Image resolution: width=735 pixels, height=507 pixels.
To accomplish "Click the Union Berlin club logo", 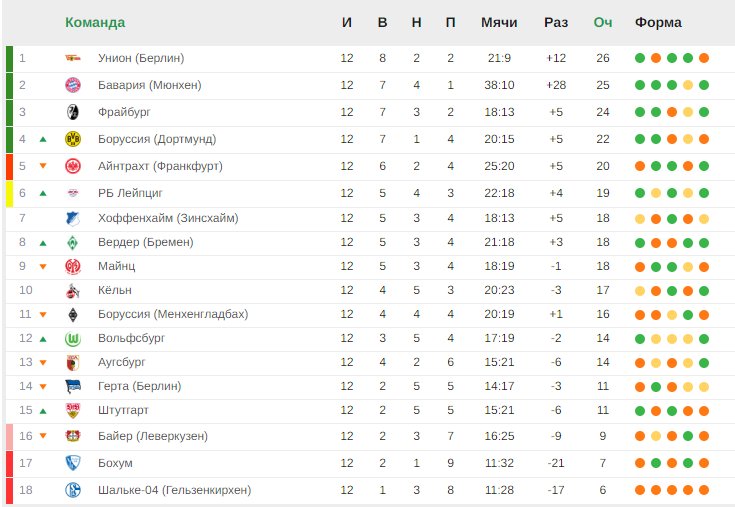I will 73,58.
